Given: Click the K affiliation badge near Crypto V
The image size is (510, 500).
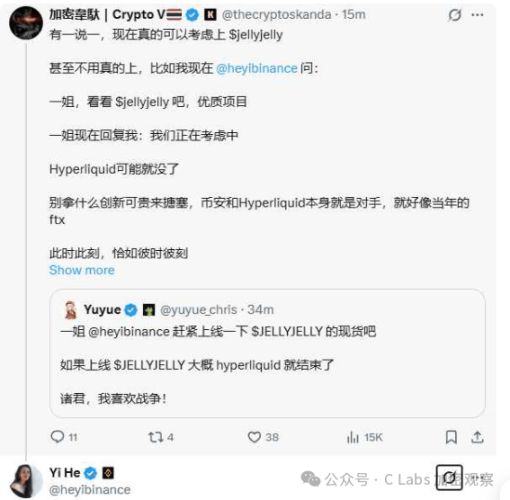Looking at the screenshot, I should point(210,15).
